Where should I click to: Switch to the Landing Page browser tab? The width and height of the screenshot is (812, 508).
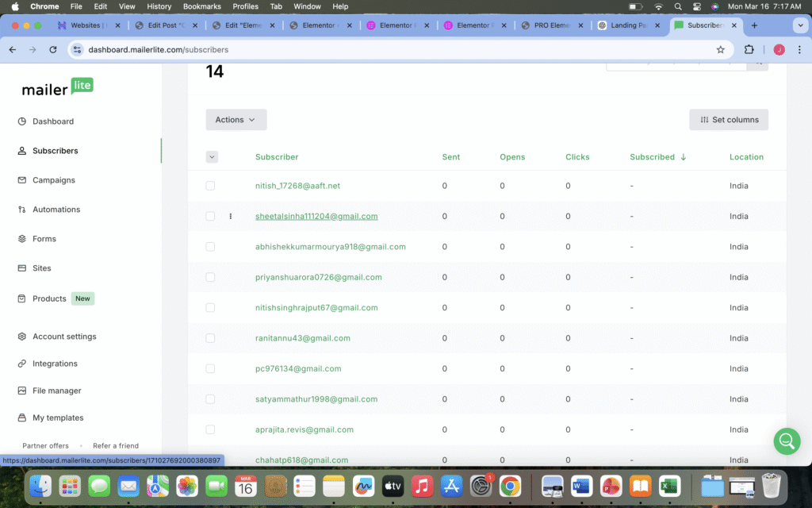click(x=626, y=25)
